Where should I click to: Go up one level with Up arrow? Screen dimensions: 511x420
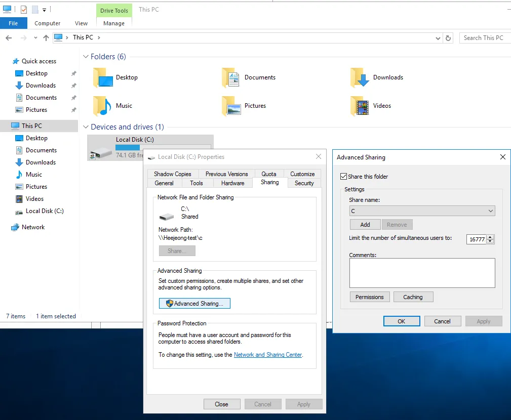[46, 38]
